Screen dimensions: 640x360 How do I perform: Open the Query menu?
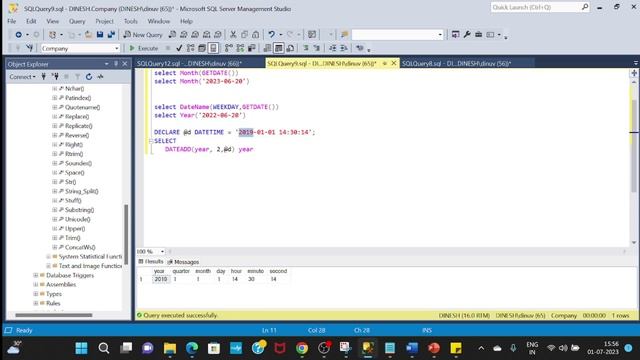pos(77,21)
